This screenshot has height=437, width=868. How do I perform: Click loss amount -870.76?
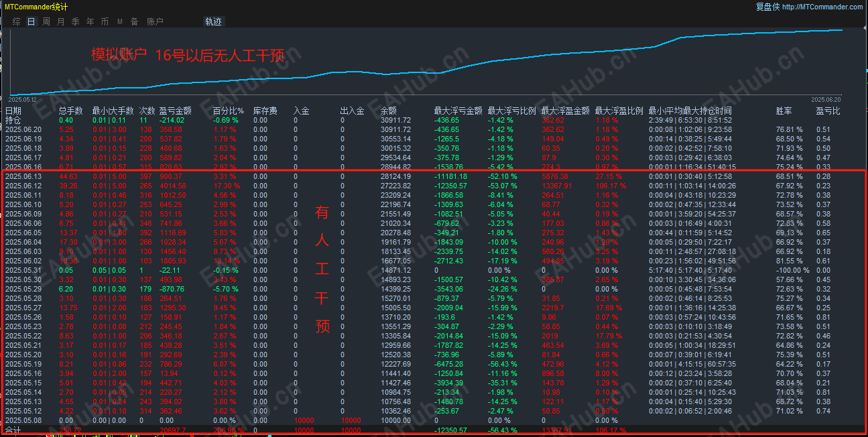[x=172, y=289]
